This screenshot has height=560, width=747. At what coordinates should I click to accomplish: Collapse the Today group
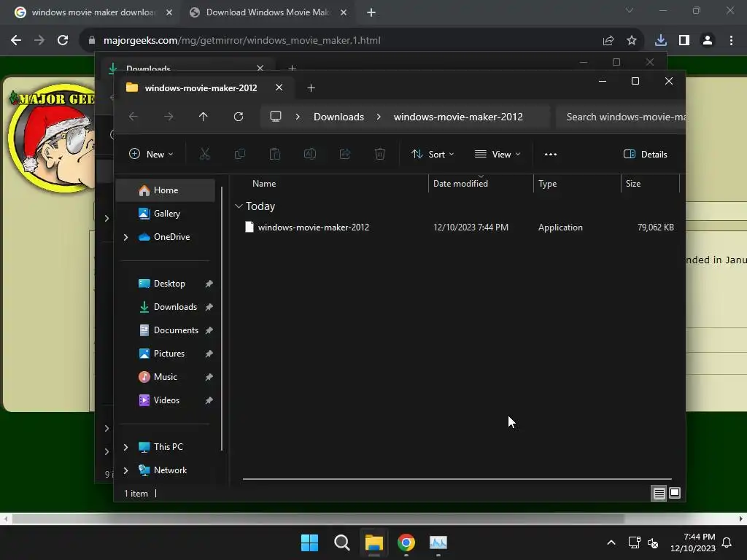click(239, 206)
